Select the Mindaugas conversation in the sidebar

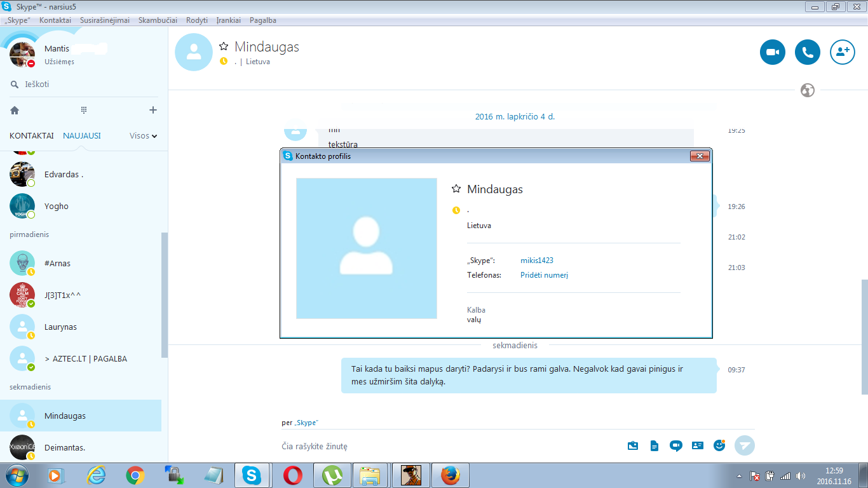(81, 416)
